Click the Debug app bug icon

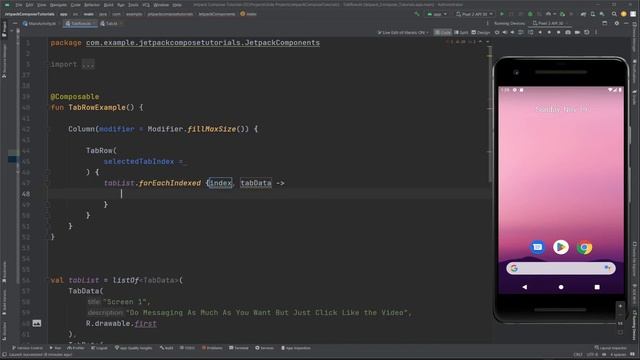pos(530,14)
